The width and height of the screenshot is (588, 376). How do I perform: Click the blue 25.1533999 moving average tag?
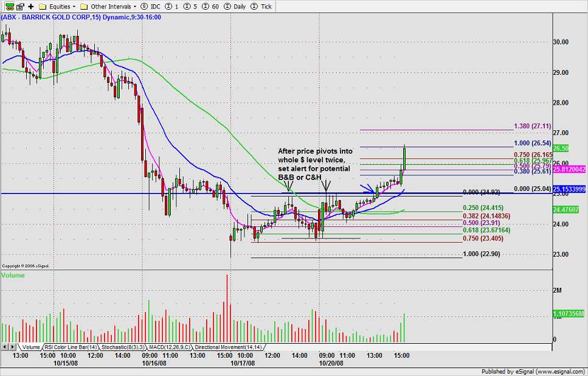coord(569,189)
